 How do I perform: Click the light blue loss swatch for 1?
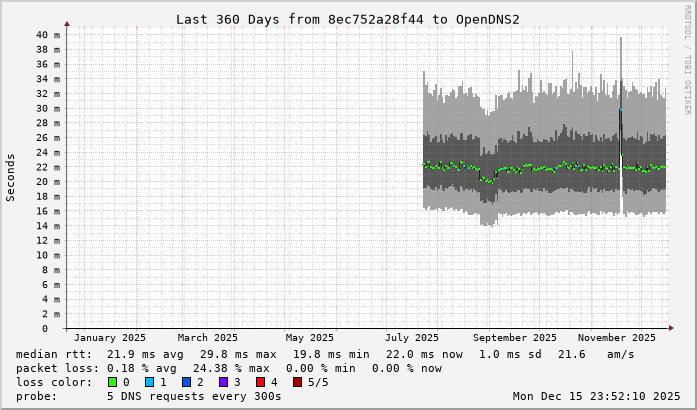tap(150, 382)
